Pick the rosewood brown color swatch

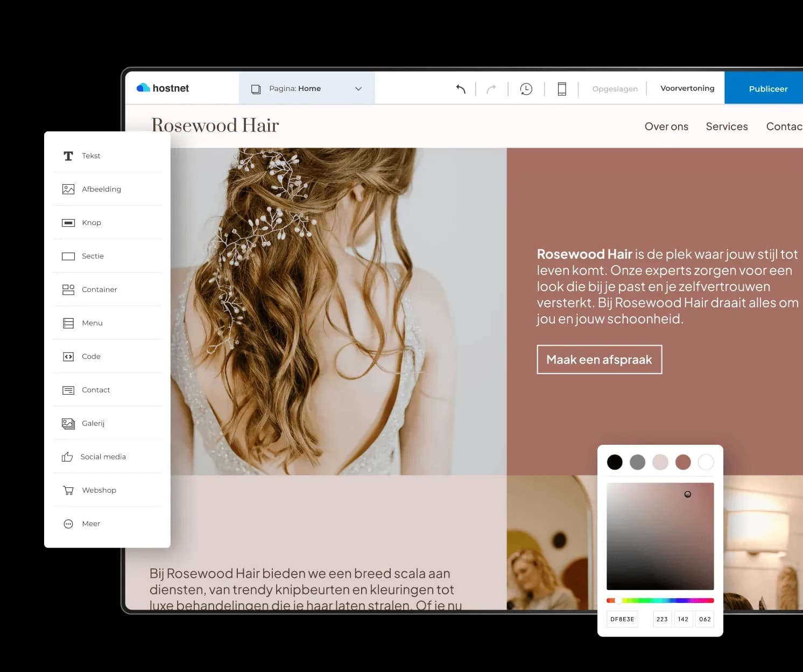tap(683, 462)
